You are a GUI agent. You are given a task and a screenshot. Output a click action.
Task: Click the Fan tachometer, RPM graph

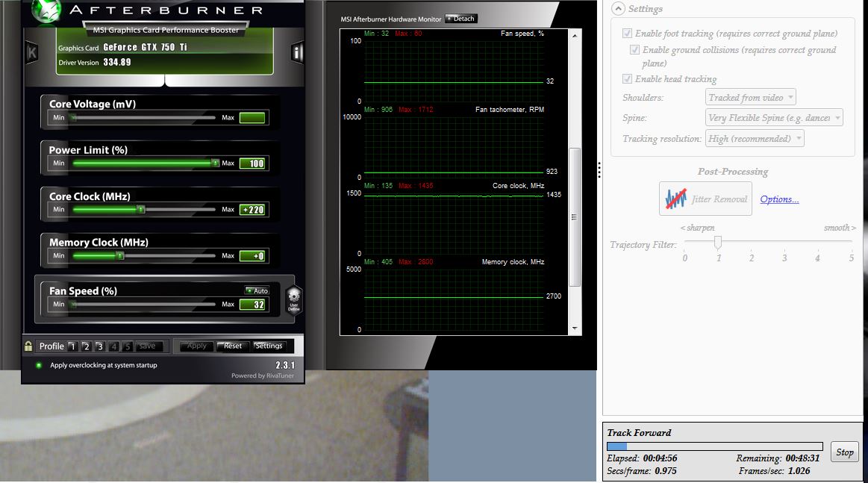coord(453,146)
